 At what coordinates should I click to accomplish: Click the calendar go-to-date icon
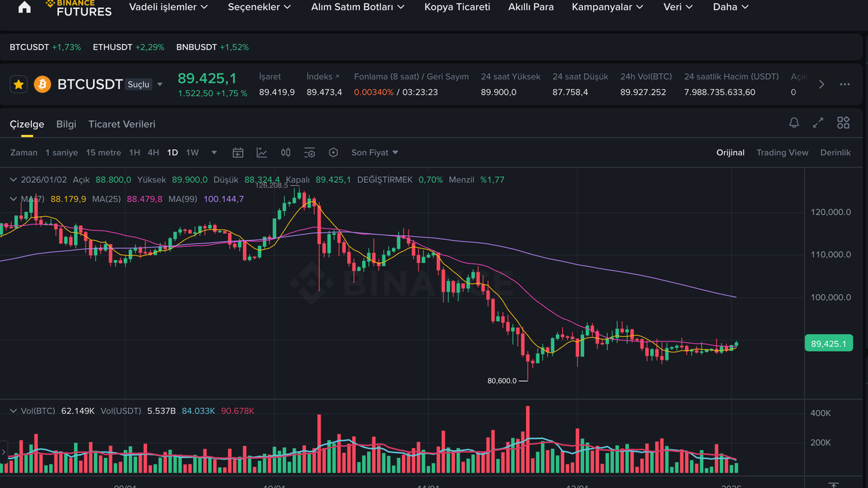point(238,152)
